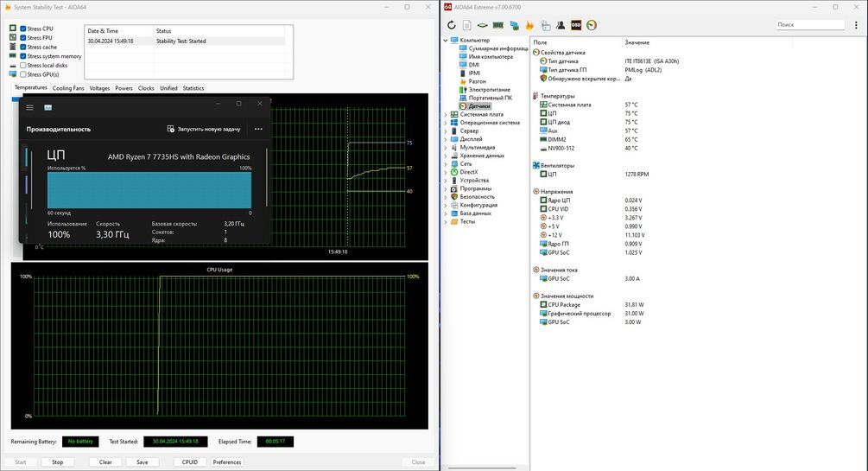The width and height of the screenshot is (868, 471).
Task: Select the Разгон flame icon in tree
Action: [463, 81]
